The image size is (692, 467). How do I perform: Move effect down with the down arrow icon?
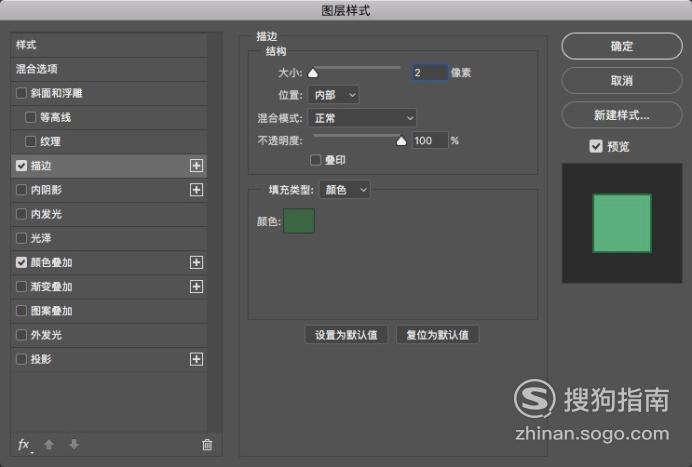point(74,444)
